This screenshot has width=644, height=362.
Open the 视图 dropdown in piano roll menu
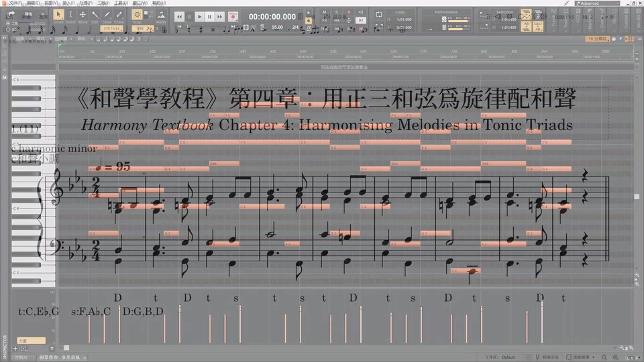pyautogui.click(x=21, y=39)
